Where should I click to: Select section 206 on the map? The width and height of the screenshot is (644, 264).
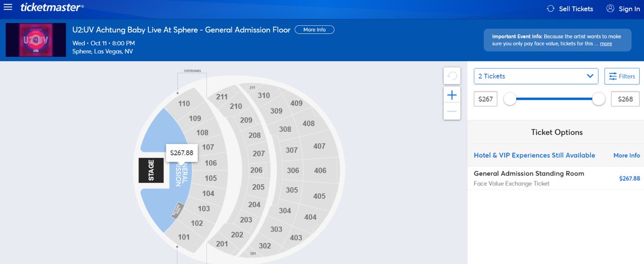(256, 170)
